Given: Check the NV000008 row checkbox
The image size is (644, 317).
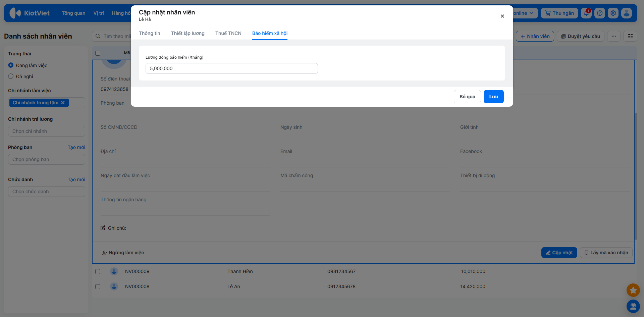Looking at the screenshot, I should (x=98, y=286).
